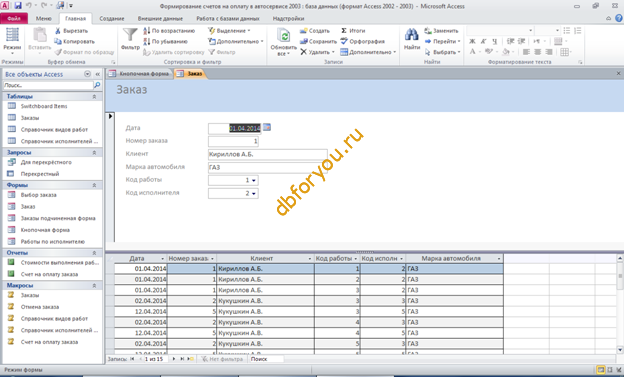Open Клиент column header dropdown in datasheet
The height and width of the screenshot is (377, 624).
pyautogui.click(x=310, y=259)
